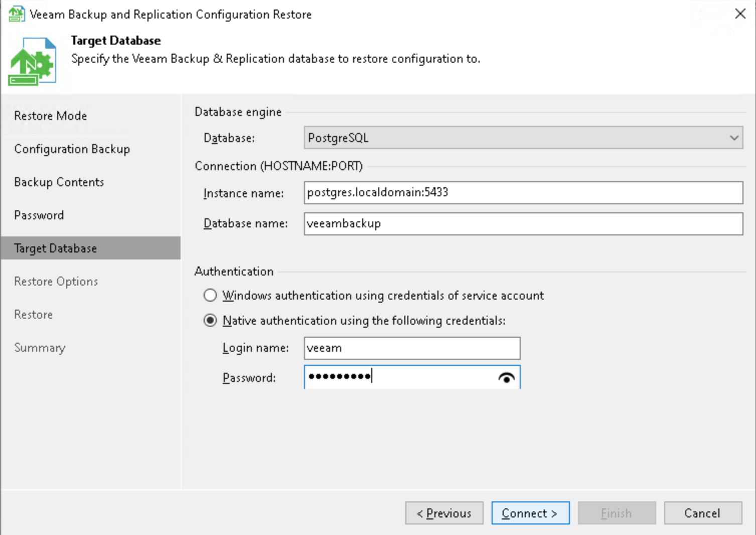Select the Target Database step

point(91,248)
